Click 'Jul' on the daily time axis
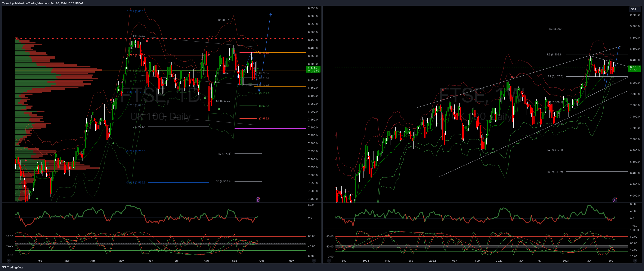The image size is (644, 271). (x=176, y=261)
